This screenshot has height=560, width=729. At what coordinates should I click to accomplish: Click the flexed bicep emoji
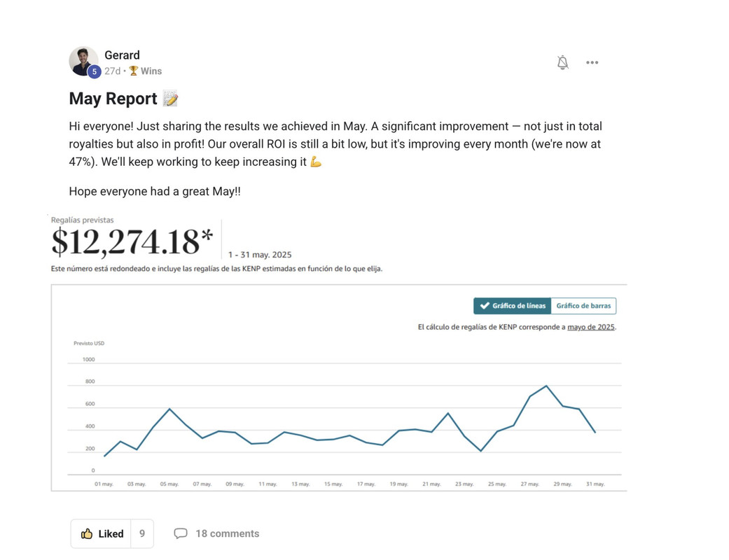pos(316,162)
